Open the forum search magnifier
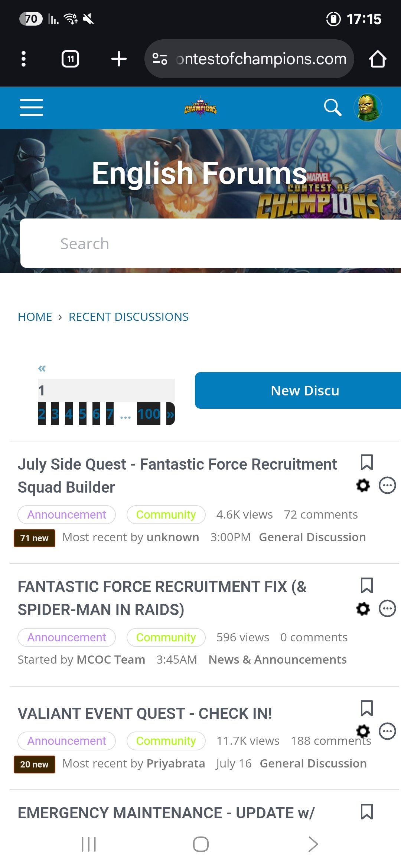Image resolution: width=401 pixels, height=868 pixels. coord(333,108)
